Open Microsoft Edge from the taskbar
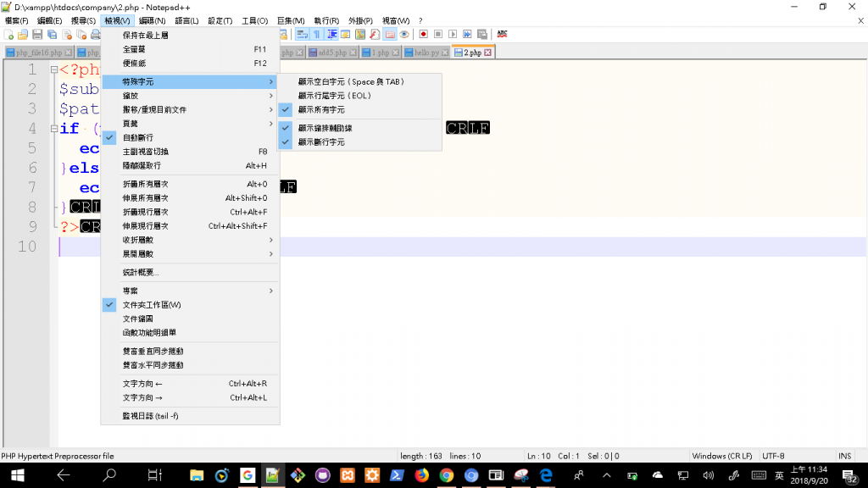868x488 pixels. coord(546,475)
